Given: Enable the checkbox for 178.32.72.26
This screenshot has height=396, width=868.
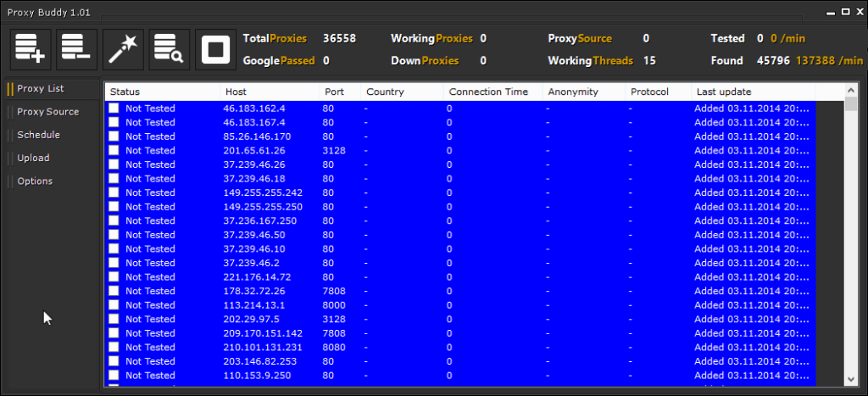Looking at the screenshot, I should pyautogui.click(x=114, y=292).
